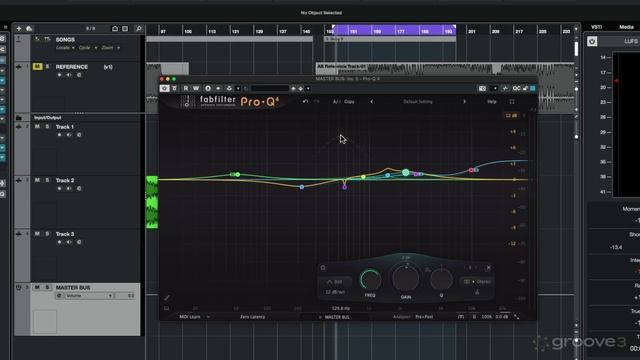Screen dimensions: 640x360
Task: Solo Track 1
Action: tap(47, 127)
